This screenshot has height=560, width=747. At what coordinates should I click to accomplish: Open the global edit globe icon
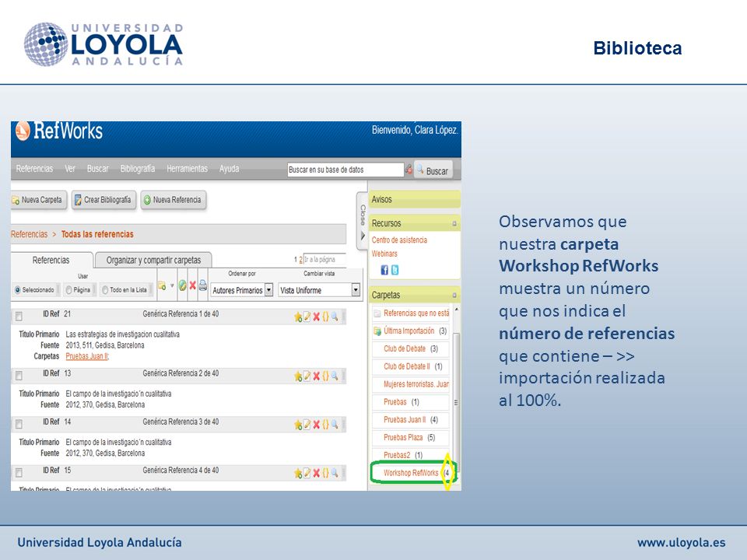click(x=182, y=285)
